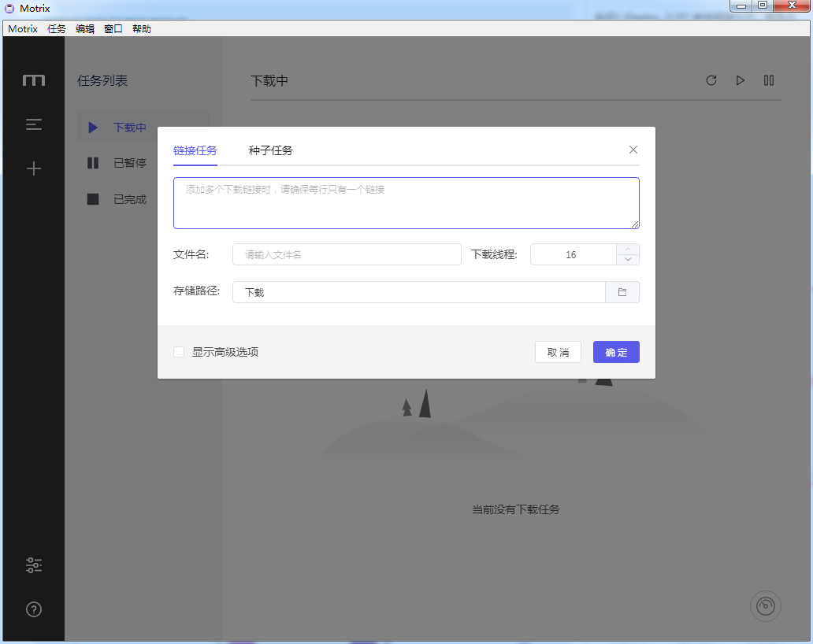Browse storage path with the folder icon

(x=622, y=291)
